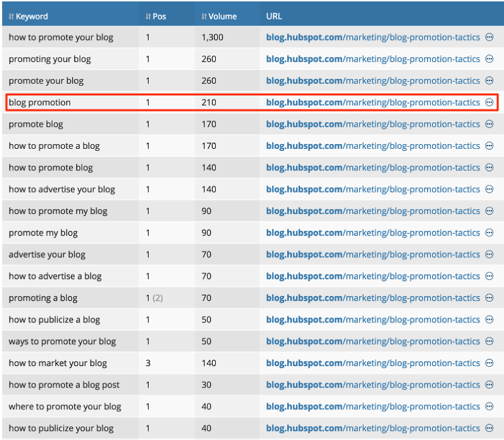Open more-options icon for 'how to promote a blog post'
This screenshot has width=504, height=440.
point(489,385)
